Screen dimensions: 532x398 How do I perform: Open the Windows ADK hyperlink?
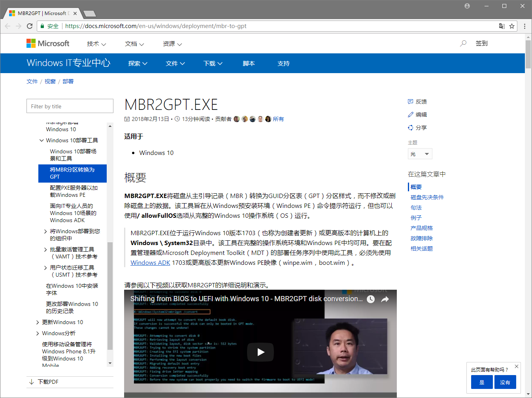(150, 263)
